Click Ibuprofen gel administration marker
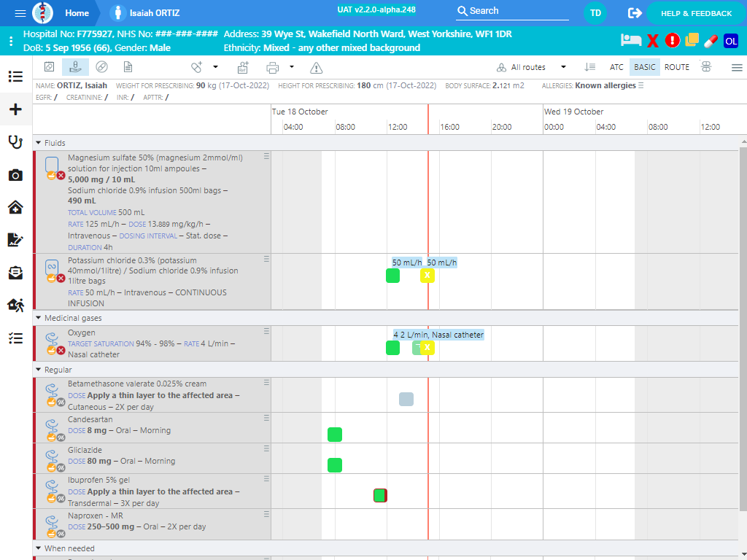Image resolution: width=747 pixels, height=560 pixels. tap(380, 496)
